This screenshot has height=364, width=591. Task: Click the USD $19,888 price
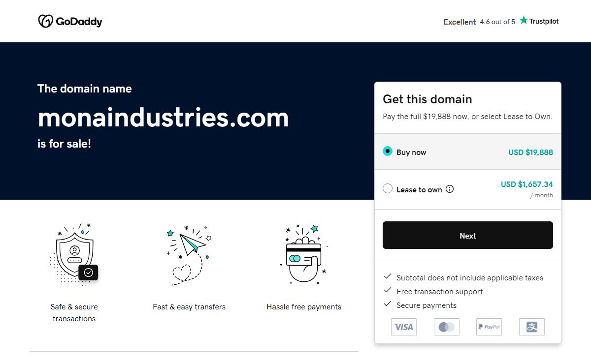click(530, 152)
